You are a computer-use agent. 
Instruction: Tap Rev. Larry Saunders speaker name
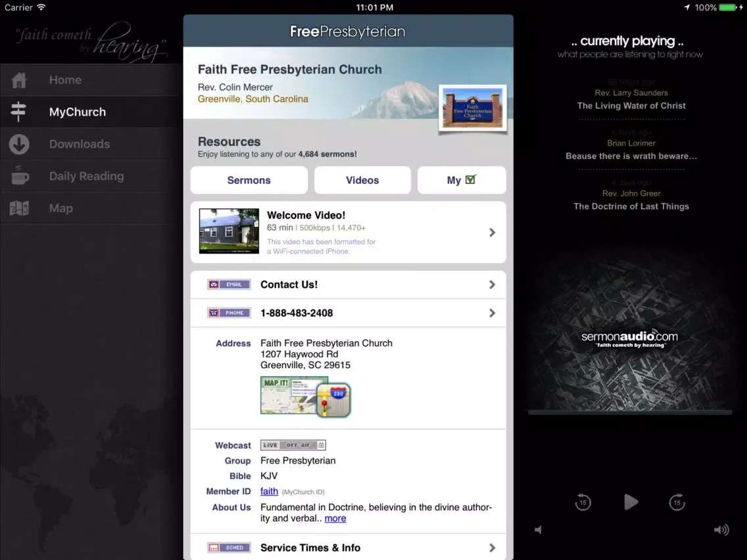631,93
